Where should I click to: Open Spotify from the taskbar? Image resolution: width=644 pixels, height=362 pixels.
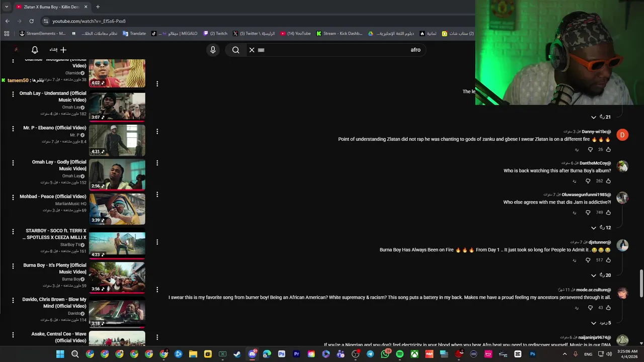click(x=400, y=354)
